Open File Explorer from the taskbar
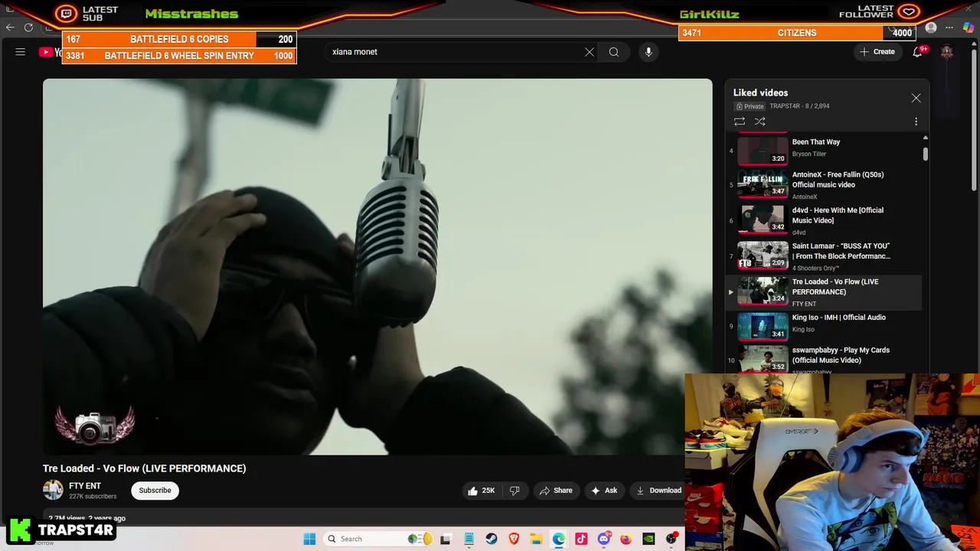 [x=536, y=539]
